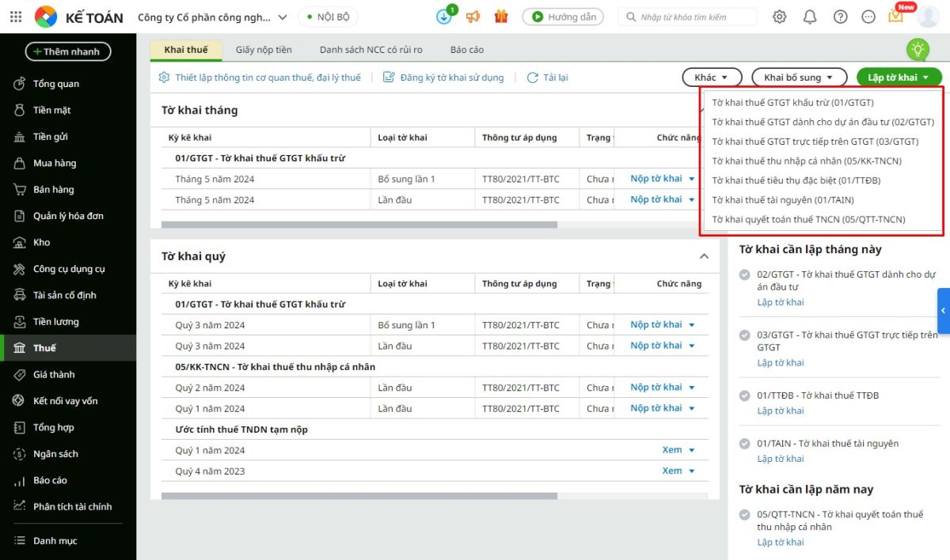The height and width of the screenshot is (560, 950).
Task: Click the Tải lại refresh icon
Action: pos(533,78)
